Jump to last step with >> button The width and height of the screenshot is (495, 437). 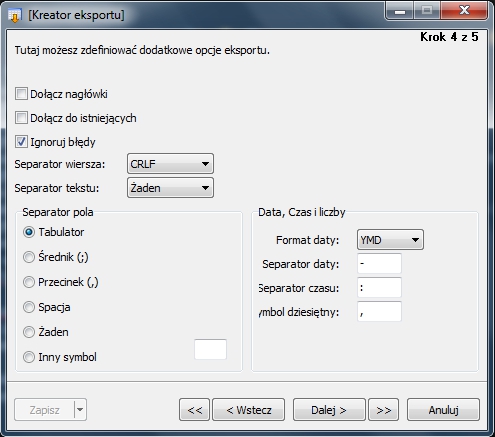point(384,409)
